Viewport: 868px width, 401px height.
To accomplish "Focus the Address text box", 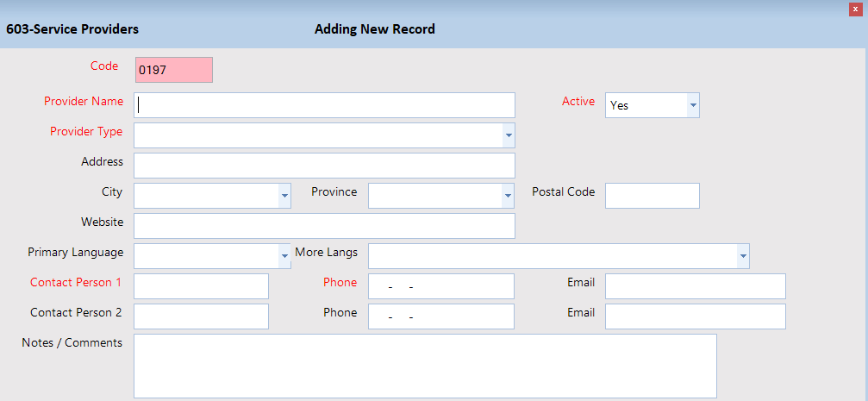I will pyautogui.click(x=324, y=166).
